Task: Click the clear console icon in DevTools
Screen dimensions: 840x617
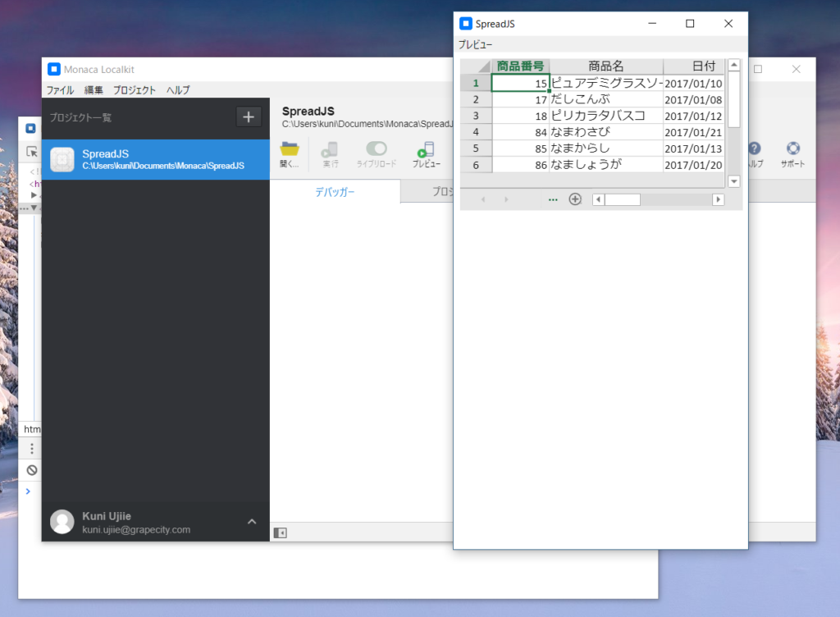Action: 32,470
